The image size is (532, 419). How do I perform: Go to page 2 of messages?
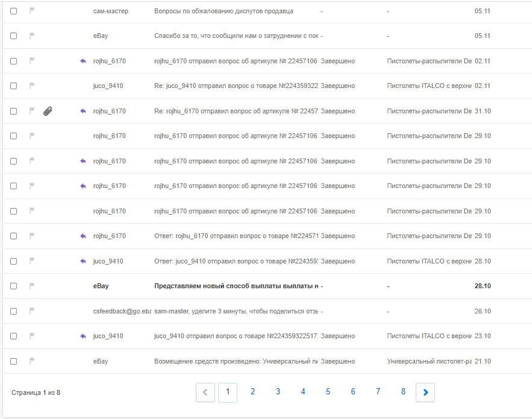pos(253,392)
